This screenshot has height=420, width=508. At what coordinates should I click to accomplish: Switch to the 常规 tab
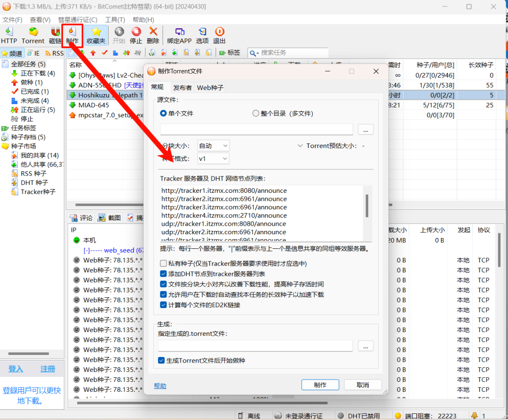pos(158,87)
